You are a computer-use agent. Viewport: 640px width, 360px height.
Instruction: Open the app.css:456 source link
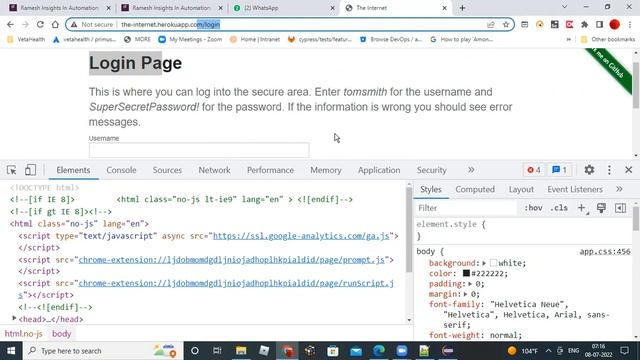click(x=604, y=251)
